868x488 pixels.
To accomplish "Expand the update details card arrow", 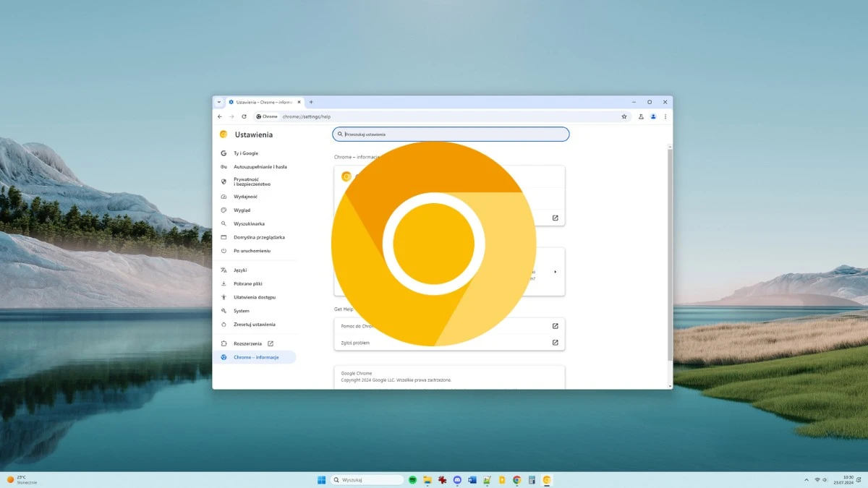I will click(555, 271).
